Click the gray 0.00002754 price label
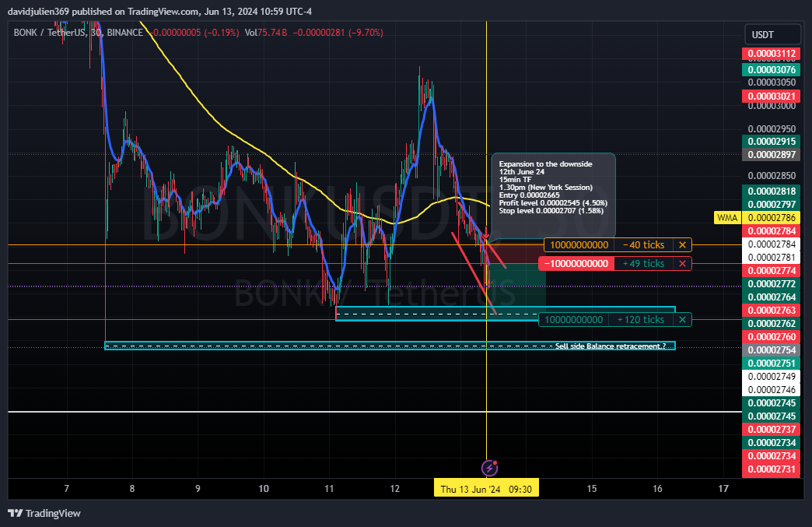This screenshot has height=527, width=812. (x=772, y=350)
